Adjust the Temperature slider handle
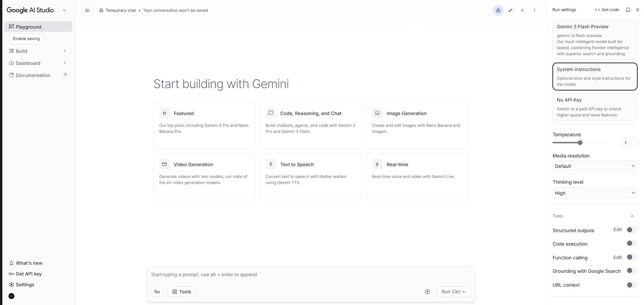Image resolution: width=644 pixels, height=305 pixels. click(580, 143)
